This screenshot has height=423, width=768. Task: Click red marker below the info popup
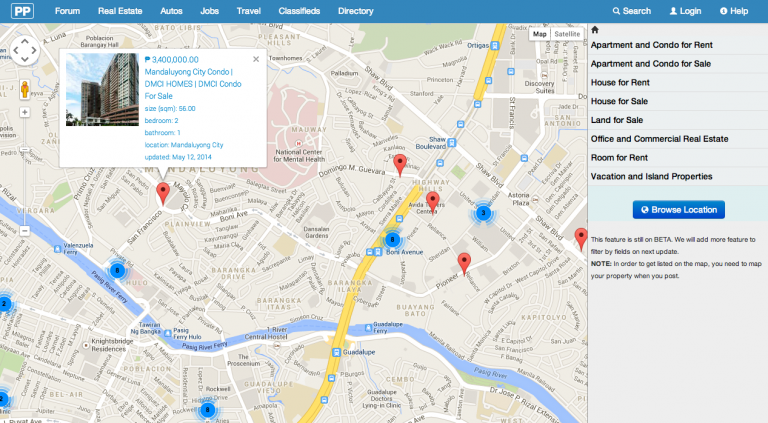pyautogui.click(x=163, y=193)
